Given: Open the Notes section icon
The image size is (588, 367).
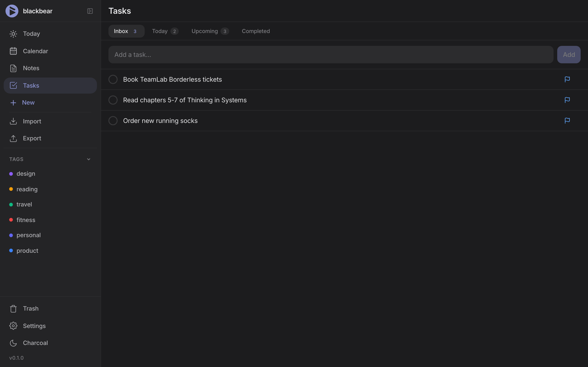Looking at the screenshot, I should tap(13, 68).
